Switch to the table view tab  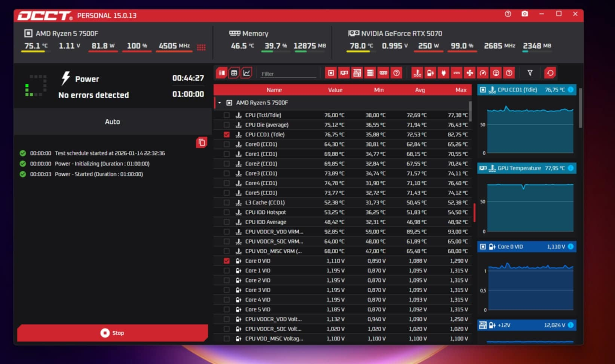(234, 73)
